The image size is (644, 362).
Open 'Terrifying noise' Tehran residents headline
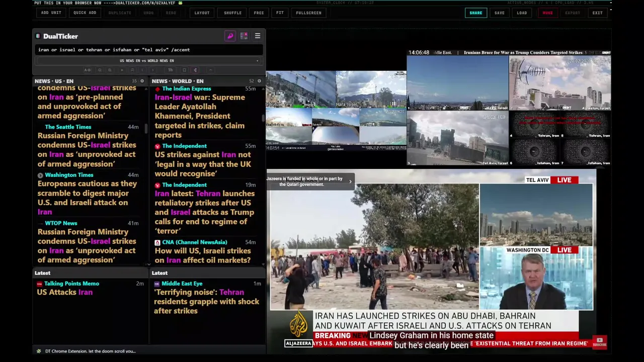click(x=206, y=302)
